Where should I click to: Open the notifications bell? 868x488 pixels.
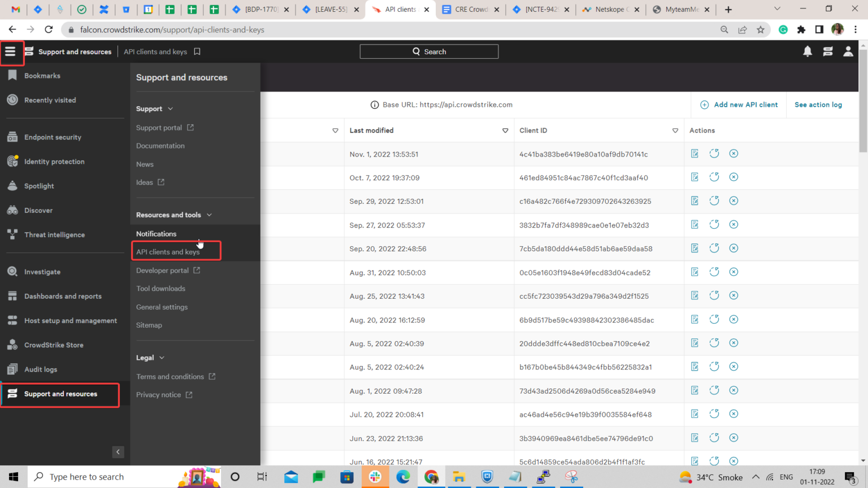pyautogui.click(x=808, y=51)
